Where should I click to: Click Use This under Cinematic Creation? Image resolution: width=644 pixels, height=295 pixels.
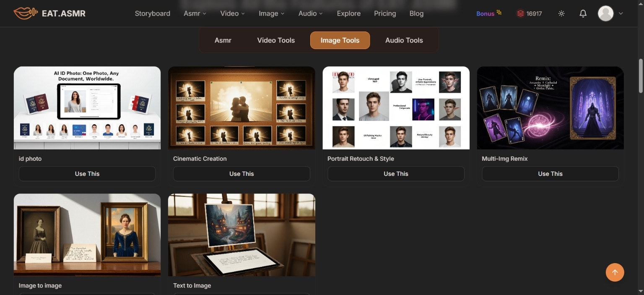(x=241, y=174)
